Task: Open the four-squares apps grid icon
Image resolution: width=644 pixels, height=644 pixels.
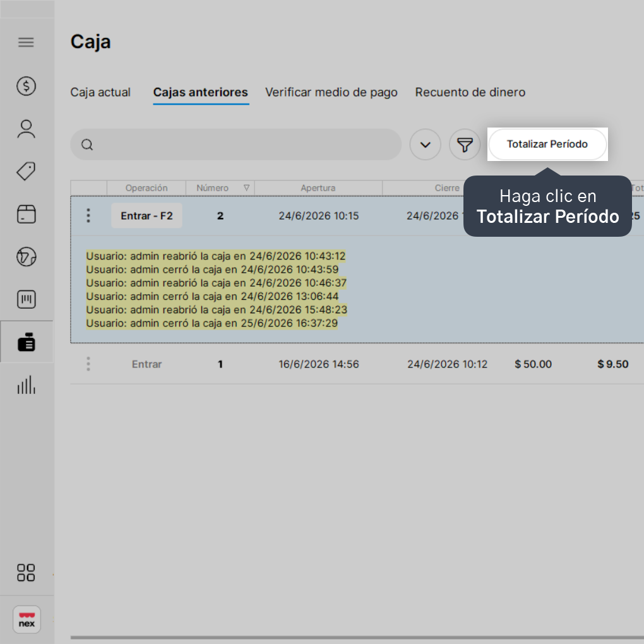Action: [x=26, y=573]
